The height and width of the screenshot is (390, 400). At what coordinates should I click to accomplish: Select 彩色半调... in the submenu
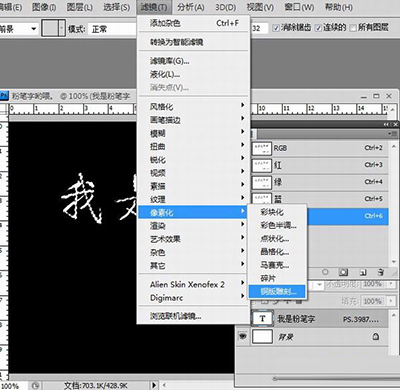pos(277,225)
